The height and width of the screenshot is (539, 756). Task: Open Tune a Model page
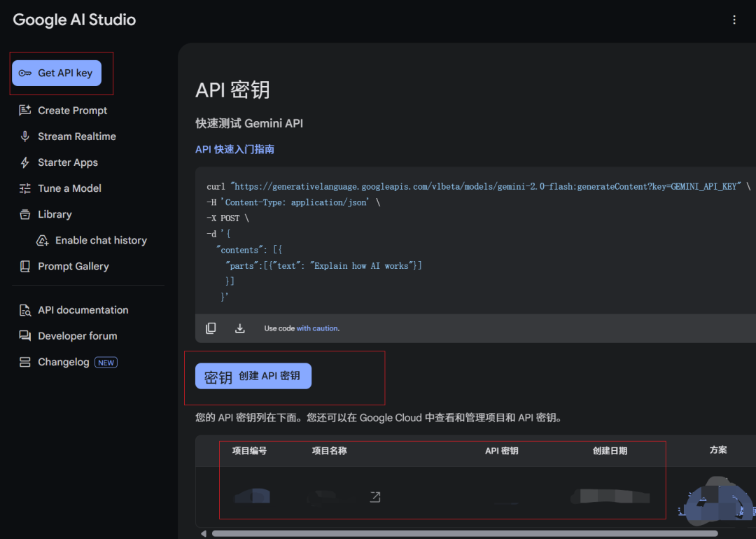(x=69, y=188)
